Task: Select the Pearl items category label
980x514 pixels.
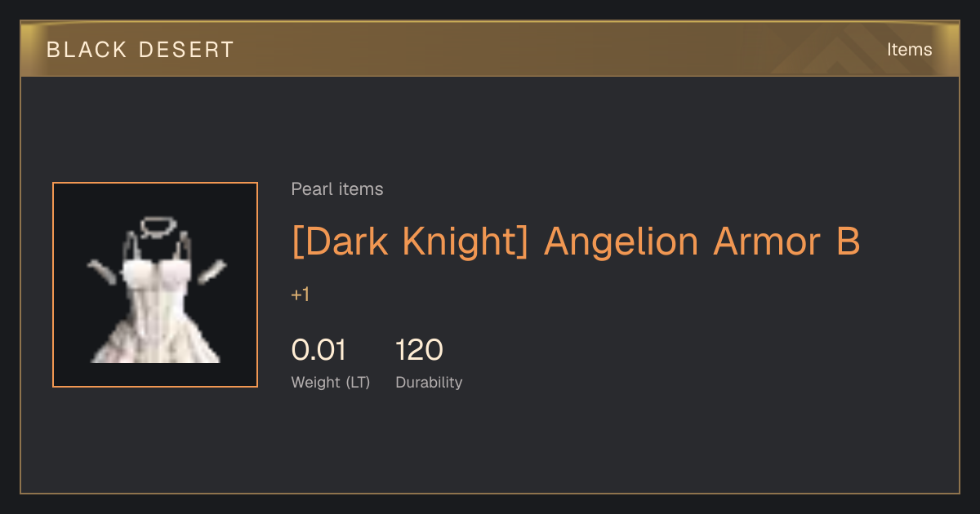Action: [337, 189]
